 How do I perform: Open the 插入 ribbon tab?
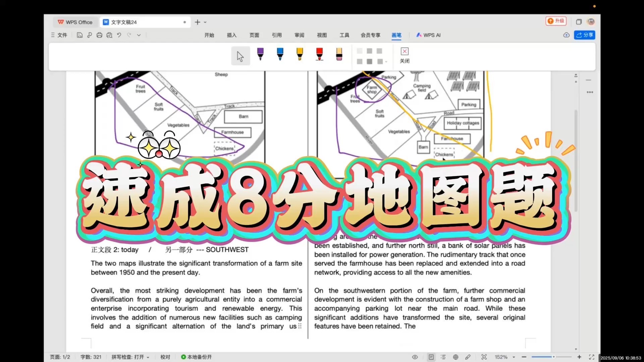231,35
